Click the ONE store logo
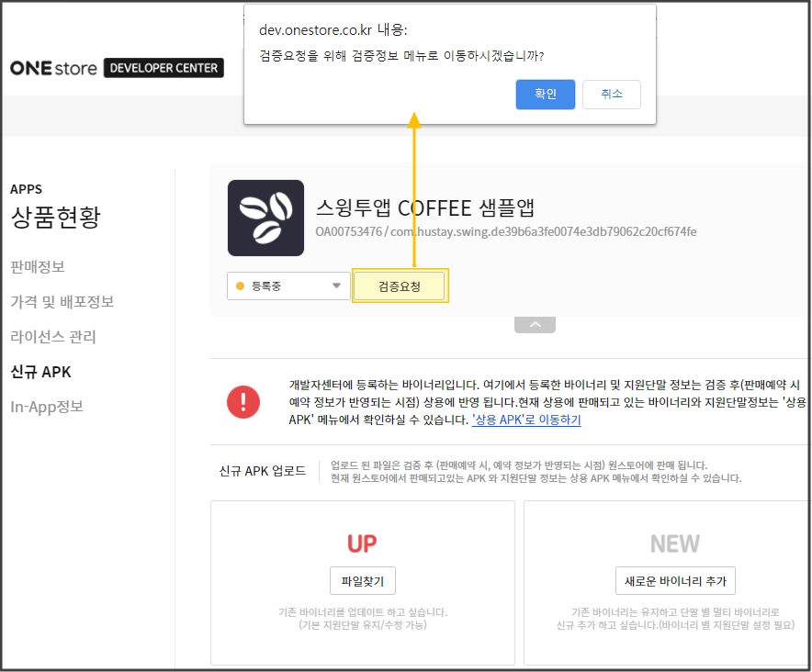 [53, 68]
